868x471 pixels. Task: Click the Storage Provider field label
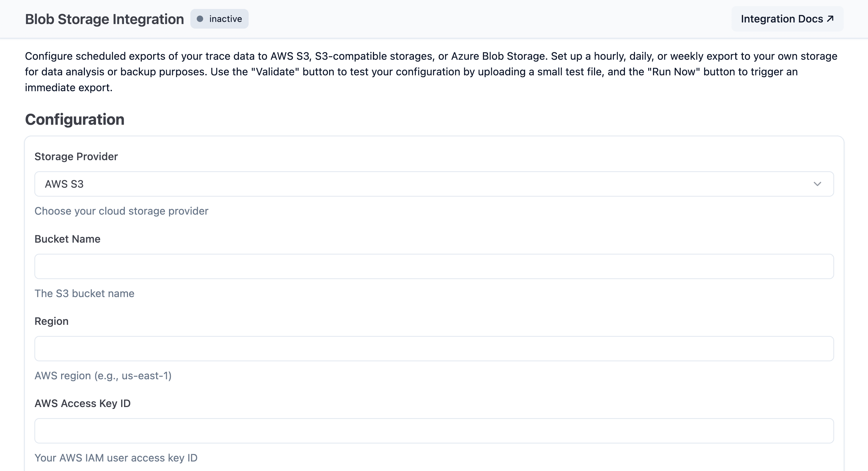76,156
